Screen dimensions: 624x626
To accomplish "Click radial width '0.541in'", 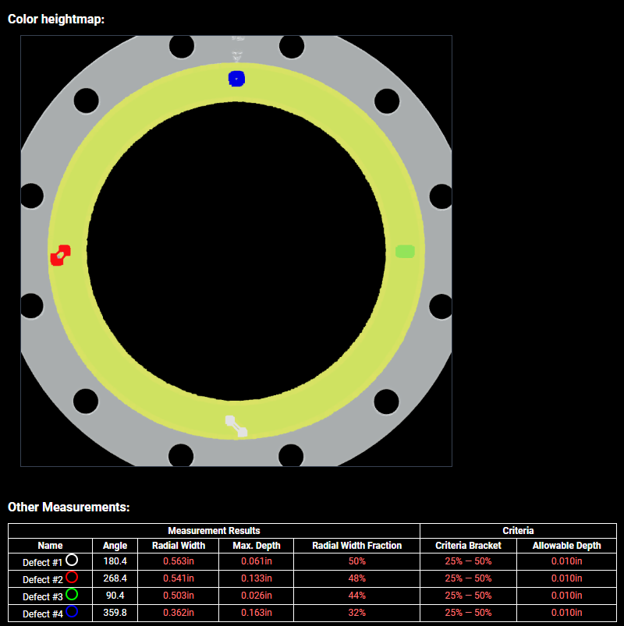I will pyautogui.click(x=178, y=578).
